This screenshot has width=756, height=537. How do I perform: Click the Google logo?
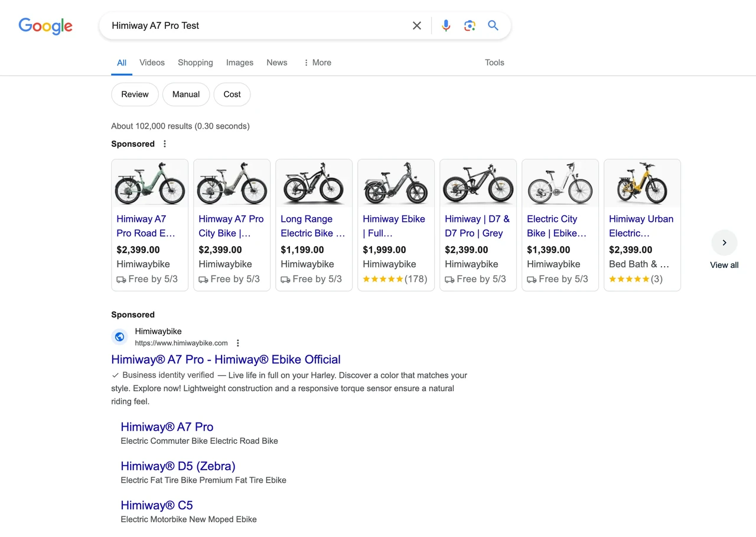[45, 26]
